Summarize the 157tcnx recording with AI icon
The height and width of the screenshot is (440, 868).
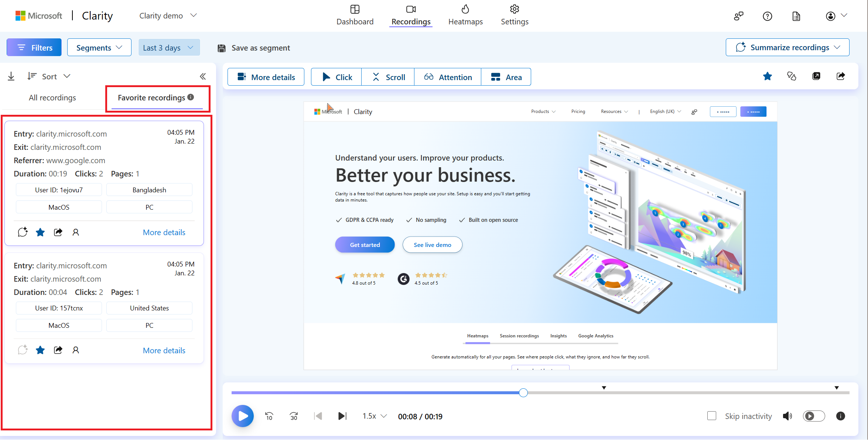coord(23,350)
